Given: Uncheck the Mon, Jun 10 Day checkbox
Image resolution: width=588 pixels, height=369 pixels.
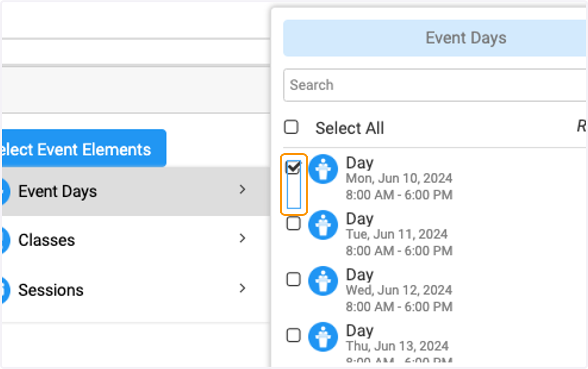Looking at the screenshot, I should (293, 168).
